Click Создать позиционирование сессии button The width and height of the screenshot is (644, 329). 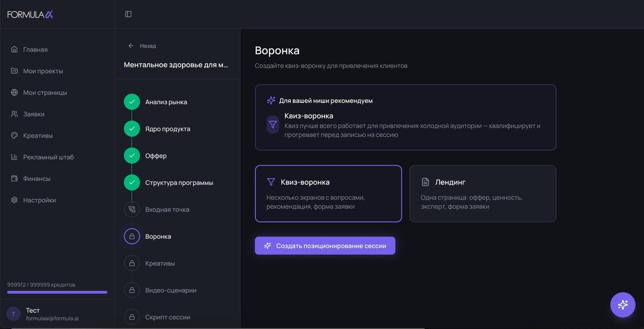point(325,246)
